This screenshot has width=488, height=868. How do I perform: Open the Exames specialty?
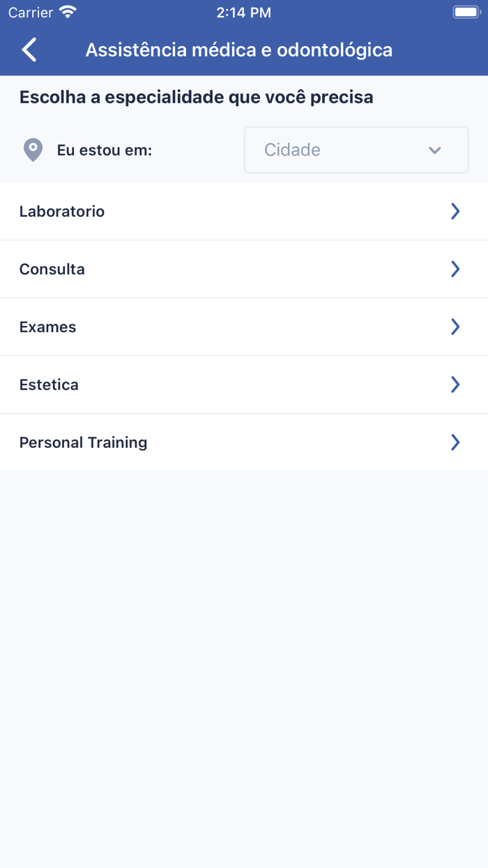coord(48,327)
